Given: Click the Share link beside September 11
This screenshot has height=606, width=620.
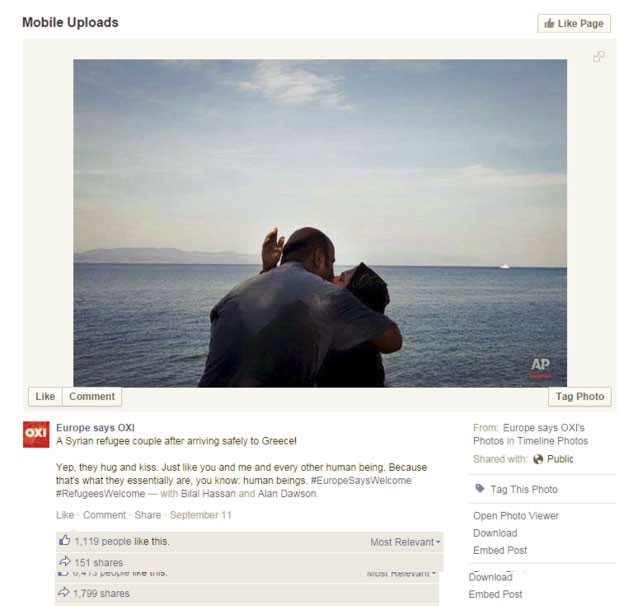Looking at the screenshot, I should click(147, 515).
